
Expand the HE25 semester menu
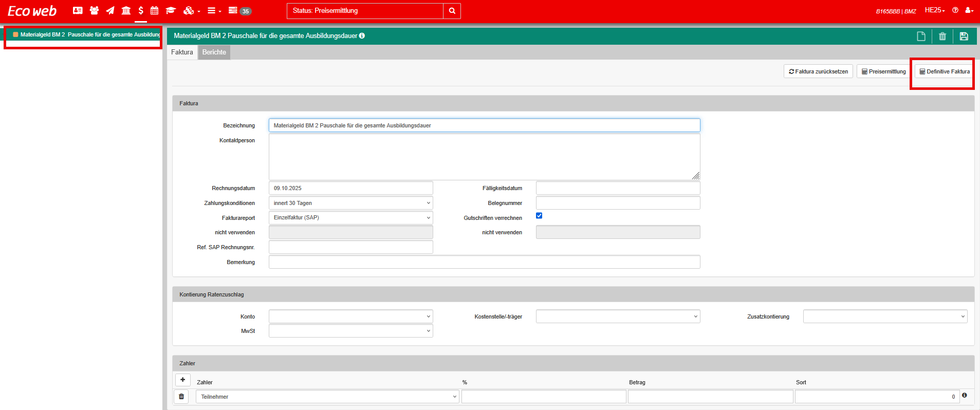tap(934, 10)
